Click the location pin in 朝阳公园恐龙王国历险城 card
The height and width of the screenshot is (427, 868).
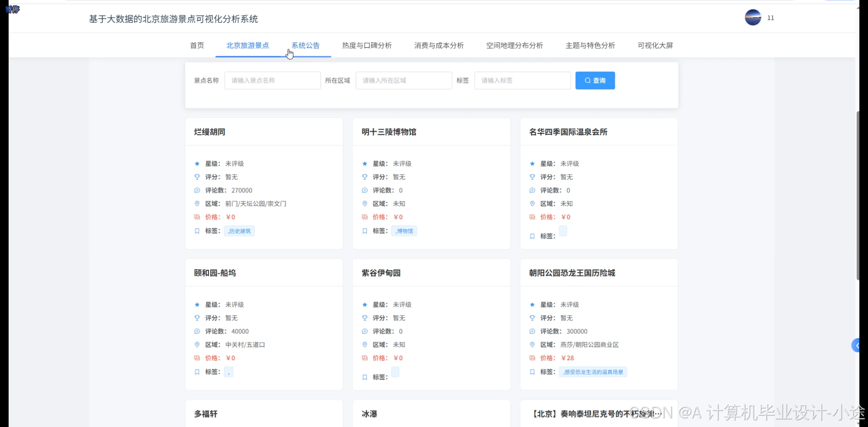(532, 345)
